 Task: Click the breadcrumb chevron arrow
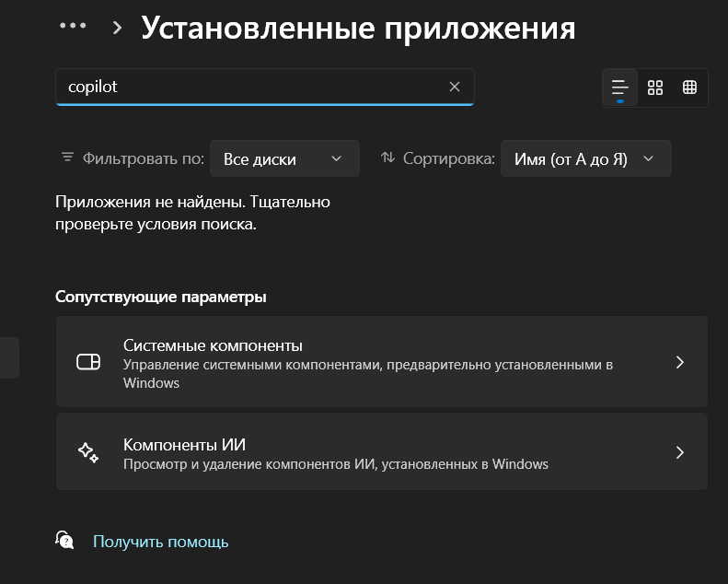point(117,28)
